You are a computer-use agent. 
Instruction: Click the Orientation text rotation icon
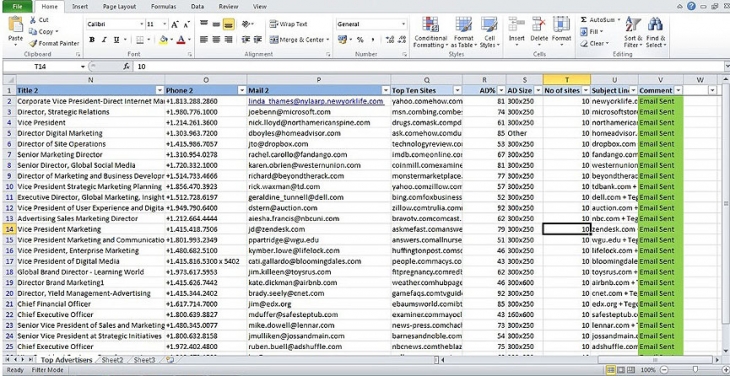click(247, 24)
